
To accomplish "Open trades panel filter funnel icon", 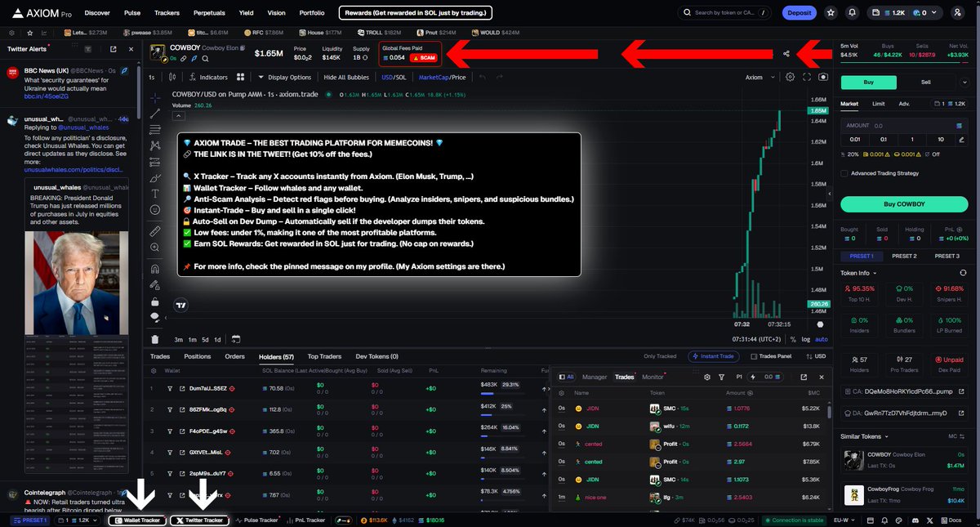I will (x=722, y=377).
